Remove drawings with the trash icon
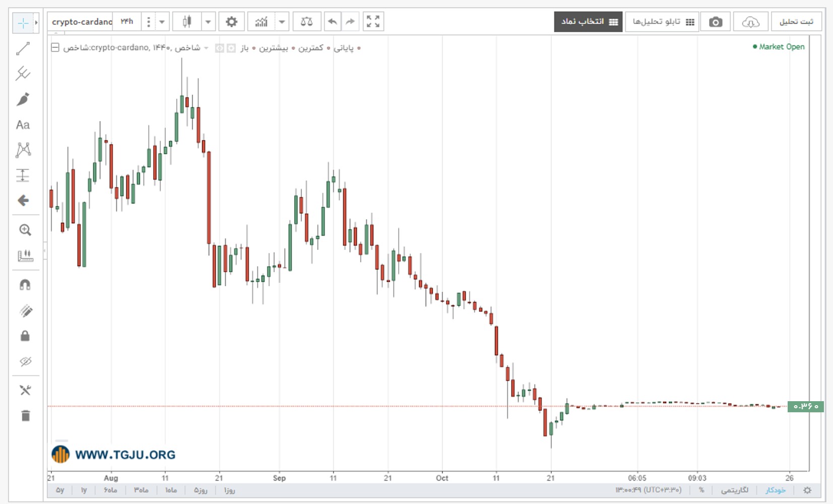This screenshot has height=504, width=833. (25, 416)
